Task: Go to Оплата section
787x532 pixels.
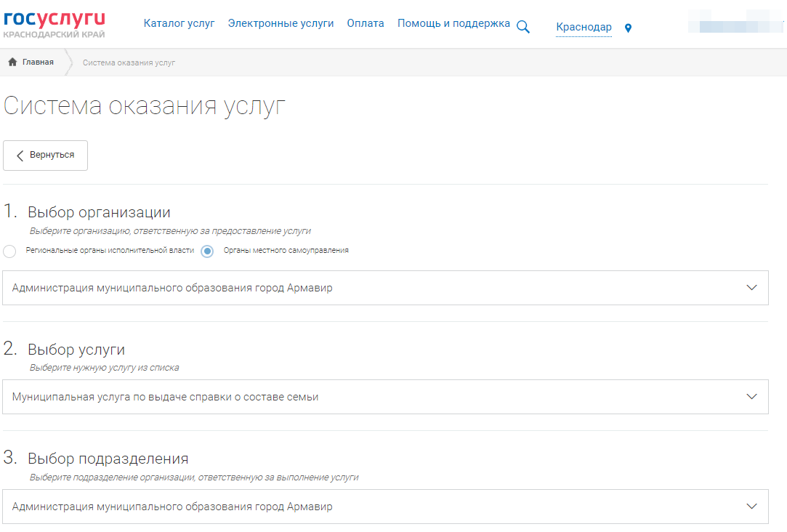Action: [366, 23]
